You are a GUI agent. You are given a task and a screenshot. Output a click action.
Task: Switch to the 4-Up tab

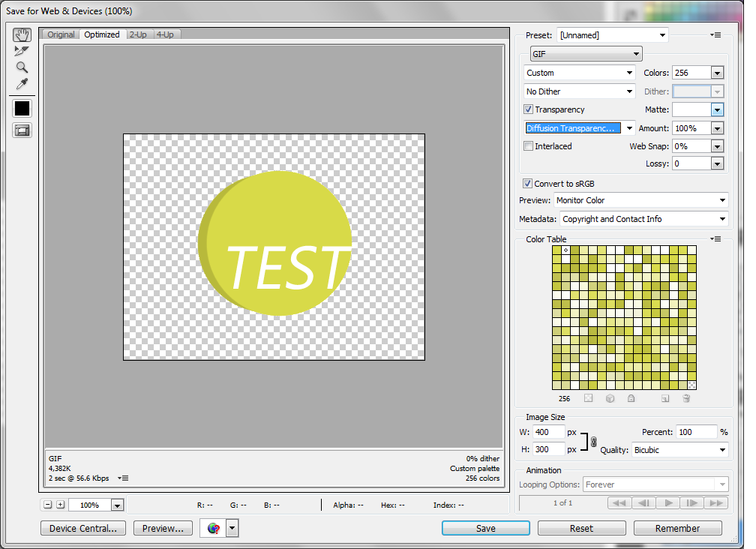pos(165,34)
